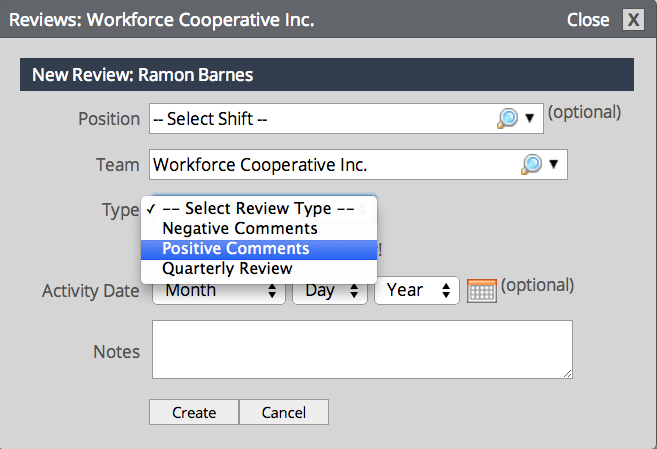Click the Select Shift position field
Screen dimensions: 657x449
[346, 119]
